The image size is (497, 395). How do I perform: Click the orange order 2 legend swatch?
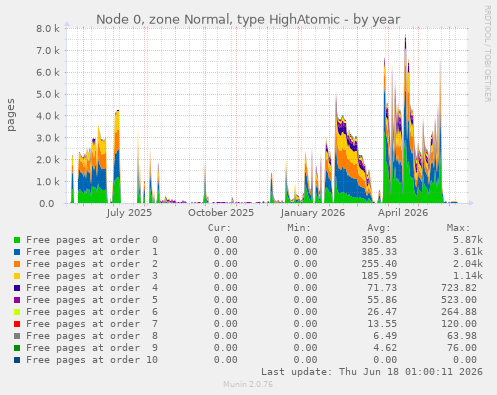pos(17,264)
